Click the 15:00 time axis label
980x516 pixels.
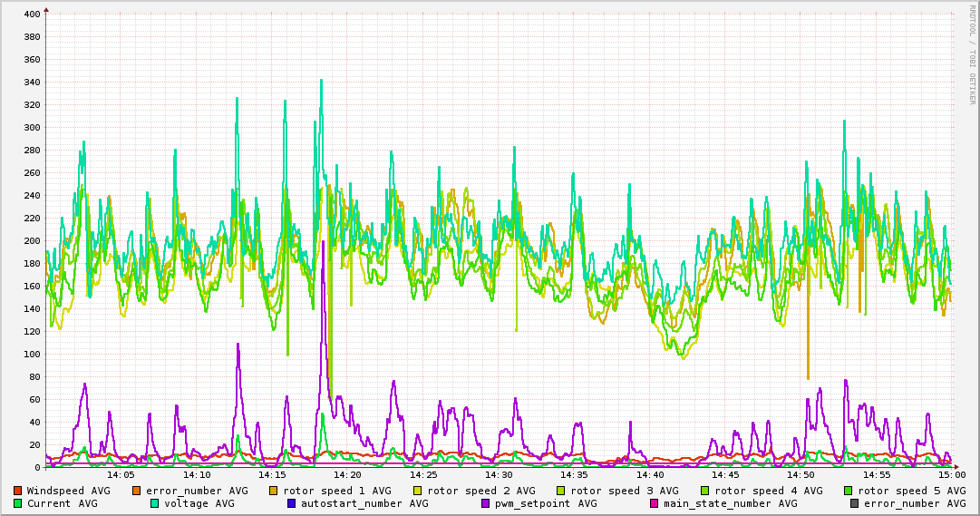click(952, 474)
